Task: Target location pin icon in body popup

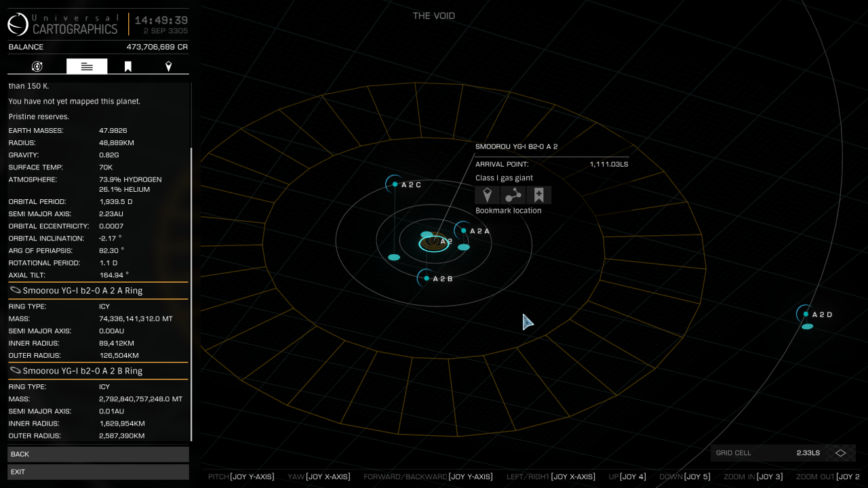Action: (x=487, y=195)
